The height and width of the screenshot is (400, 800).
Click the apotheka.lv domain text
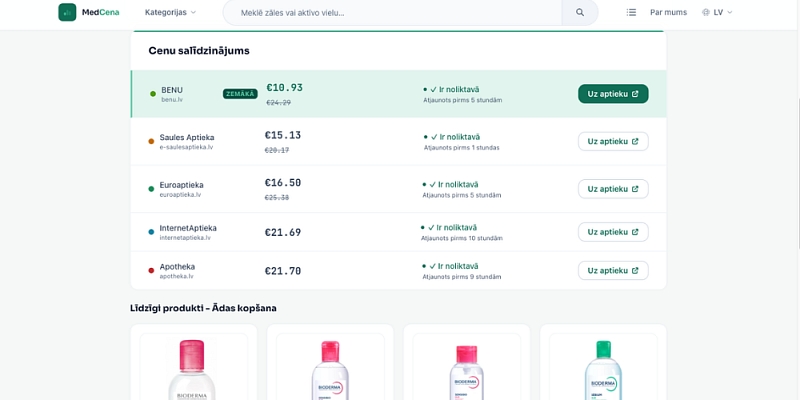pyautogui.click(x=177, y=276)
